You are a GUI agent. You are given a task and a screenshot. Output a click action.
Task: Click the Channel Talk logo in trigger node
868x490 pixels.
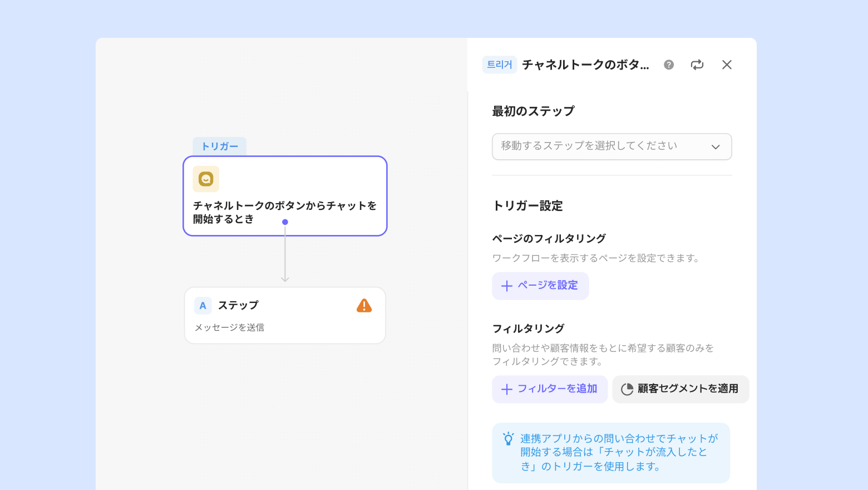click(206, 179)
